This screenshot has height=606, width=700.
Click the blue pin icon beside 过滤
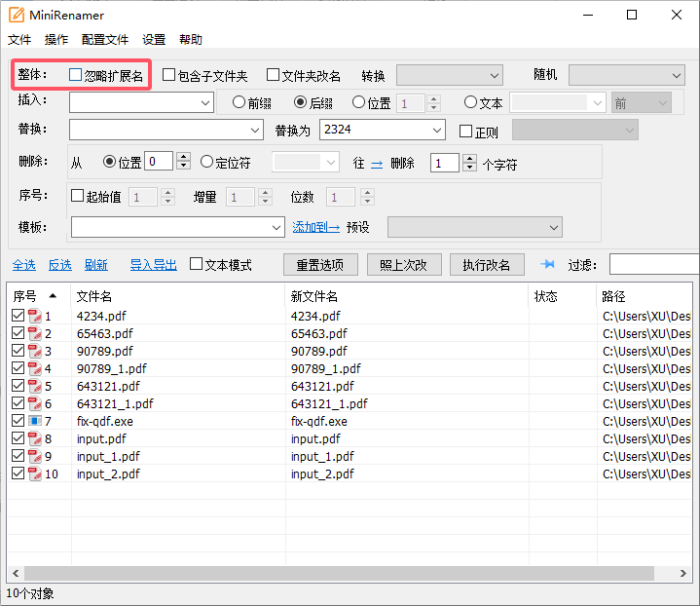pyautogui.click(x=547, y=264)
